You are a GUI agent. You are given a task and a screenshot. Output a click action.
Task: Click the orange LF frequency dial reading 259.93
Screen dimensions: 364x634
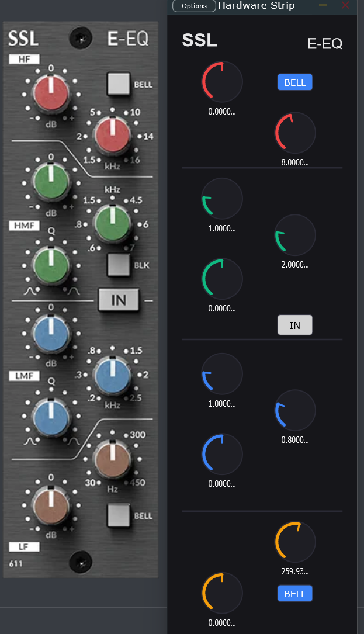(295, 542)
